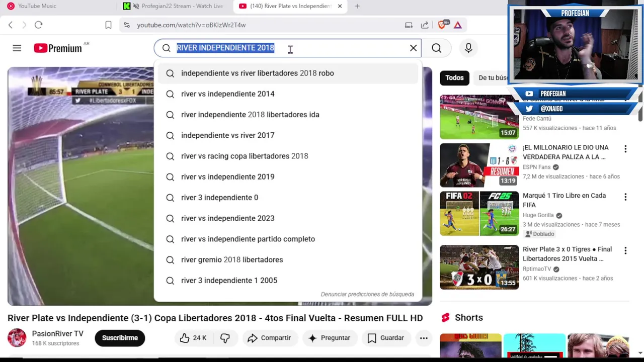Dislike the video
The height and width of the screenshot is (362, 644).
point(225,338)
